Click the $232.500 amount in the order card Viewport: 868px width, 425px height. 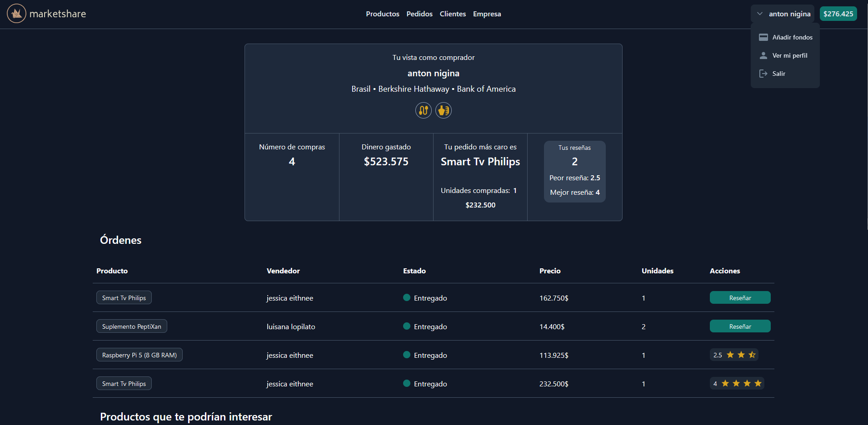[x=480, y=205]
